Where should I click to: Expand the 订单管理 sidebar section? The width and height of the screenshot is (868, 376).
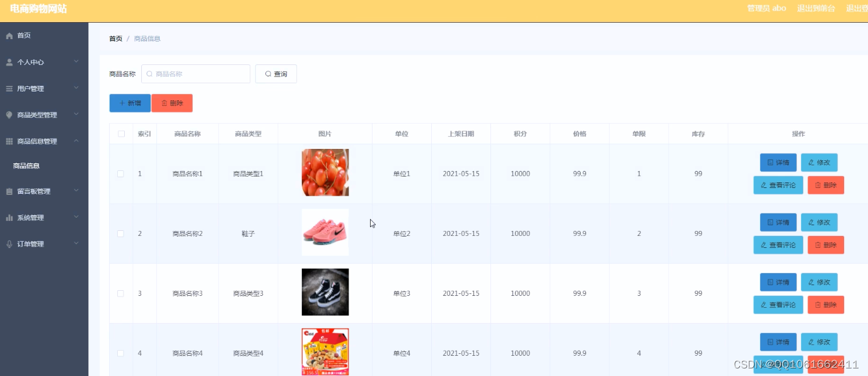click(x=77, y=244)
